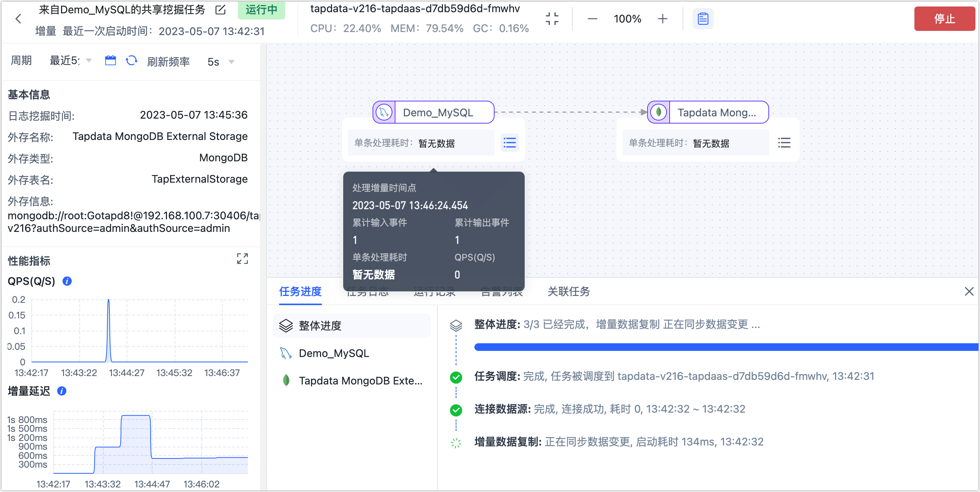The width and height of the screenshot is (980, 492).
Task: Click the back arrow icon
Action: (18, 19)
